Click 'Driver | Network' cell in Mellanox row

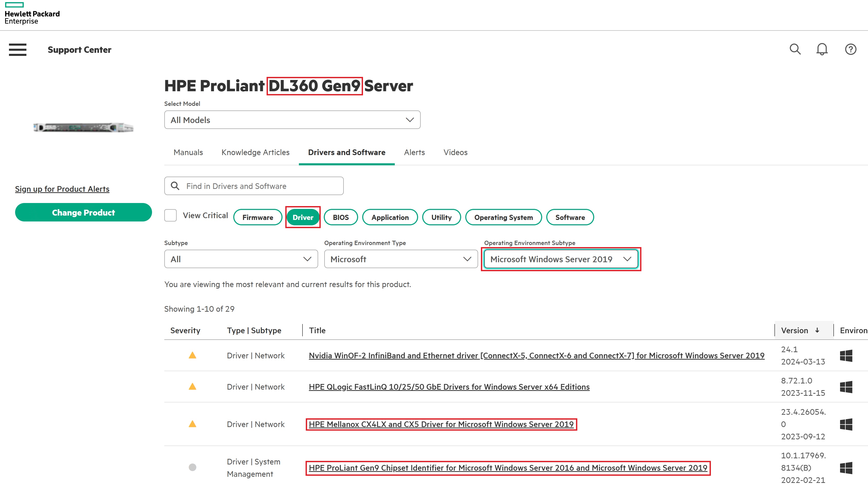click(256, 424)
